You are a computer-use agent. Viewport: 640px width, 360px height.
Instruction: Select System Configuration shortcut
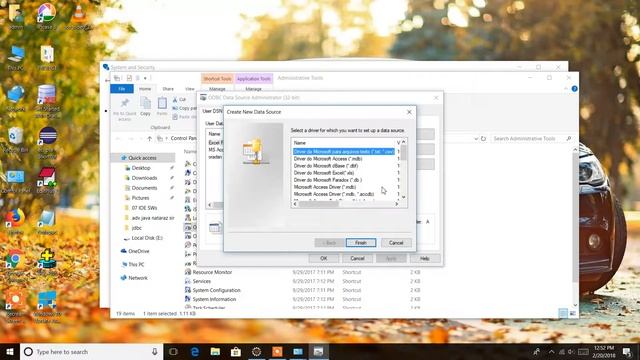(x=216, y=290)
